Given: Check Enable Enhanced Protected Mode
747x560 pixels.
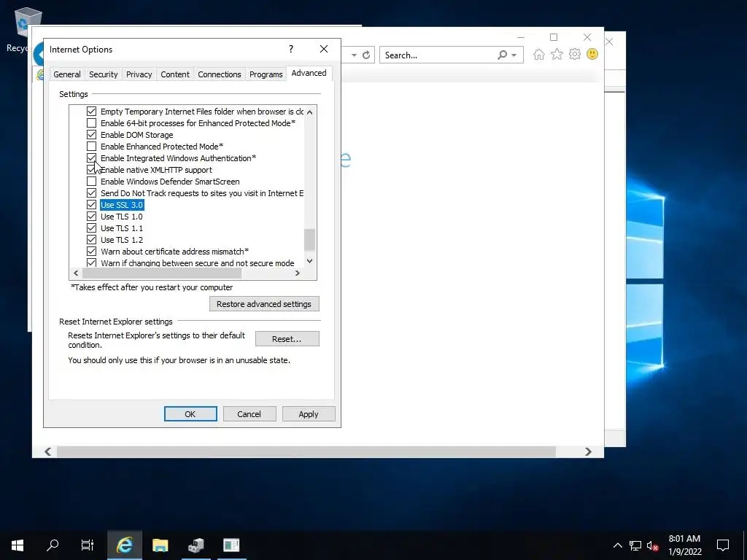Looking at the screenshot, I should coord(91,146).
